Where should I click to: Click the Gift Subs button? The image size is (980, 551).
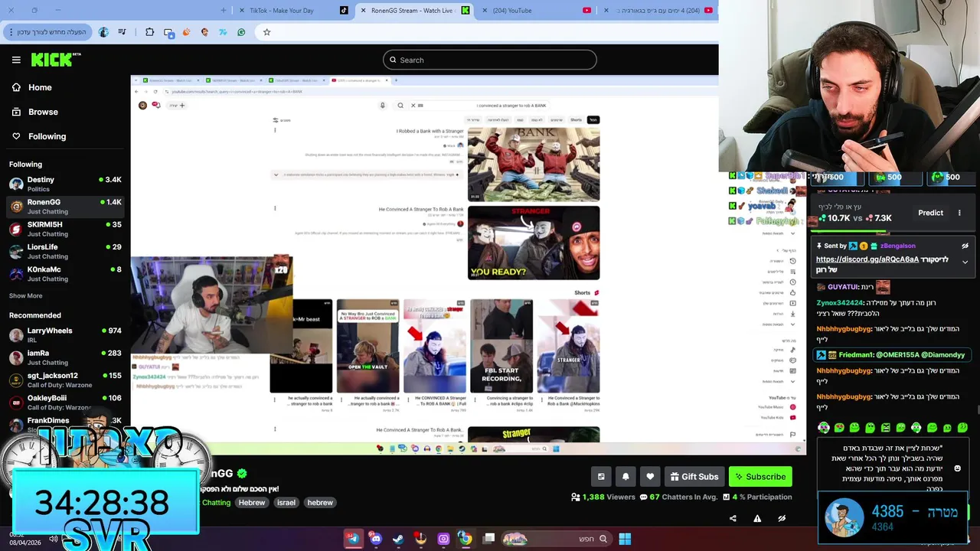694,477
